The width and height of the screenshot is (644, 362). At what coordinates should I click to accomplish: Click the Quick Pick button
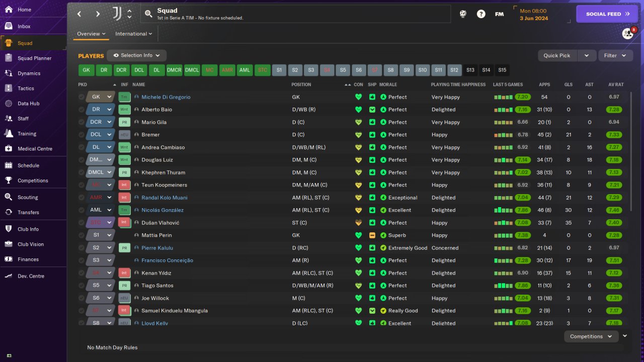557,55
